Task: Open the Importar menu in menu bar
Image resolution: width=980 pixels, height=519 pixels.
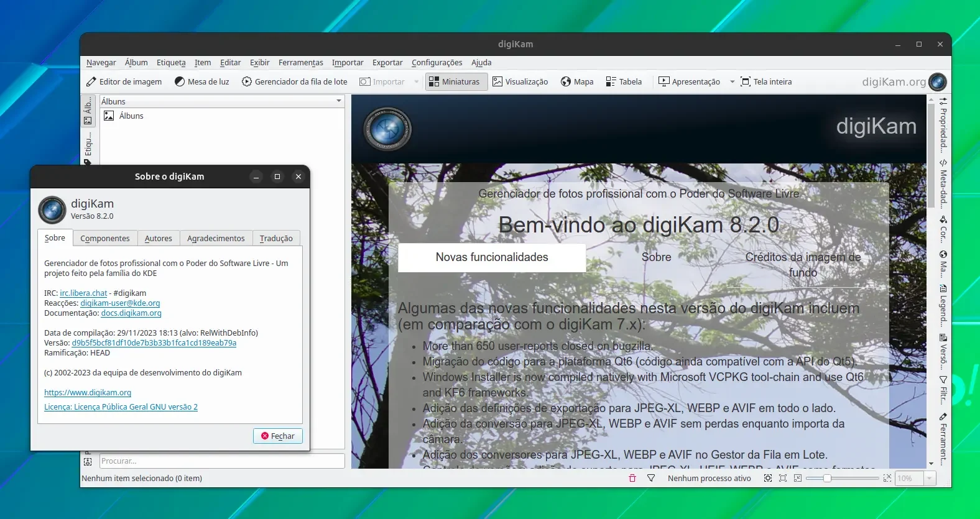Action: point(348,63)
